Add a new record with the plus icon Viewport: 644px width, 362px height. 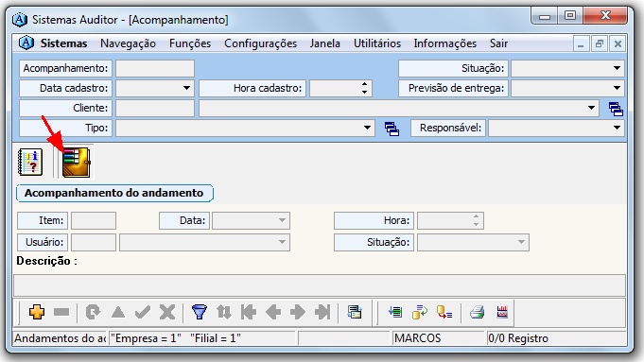pos(37,312)
